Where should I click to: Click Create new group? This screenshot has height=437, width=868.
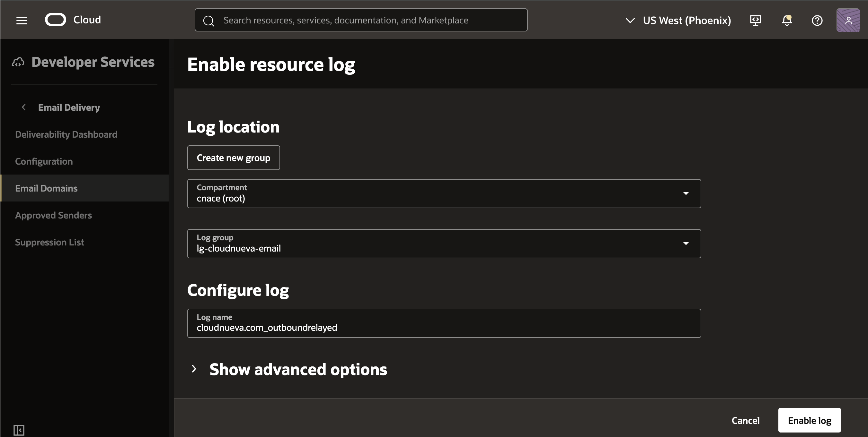click(234, 158)
